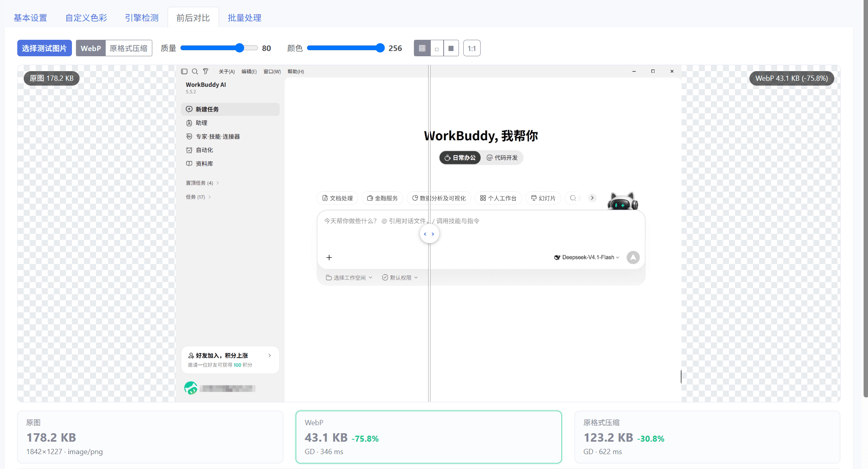Click the before/after comparison divider handle
This screenshot has width=868, height=469.
point(429,234)
